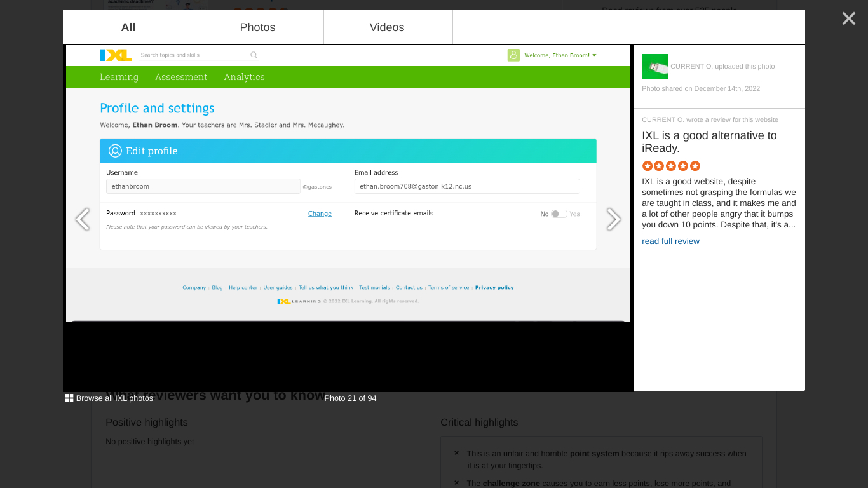
Task: Click the Browse all IXL photos grid icon
Action: click(x=69, y=398)
